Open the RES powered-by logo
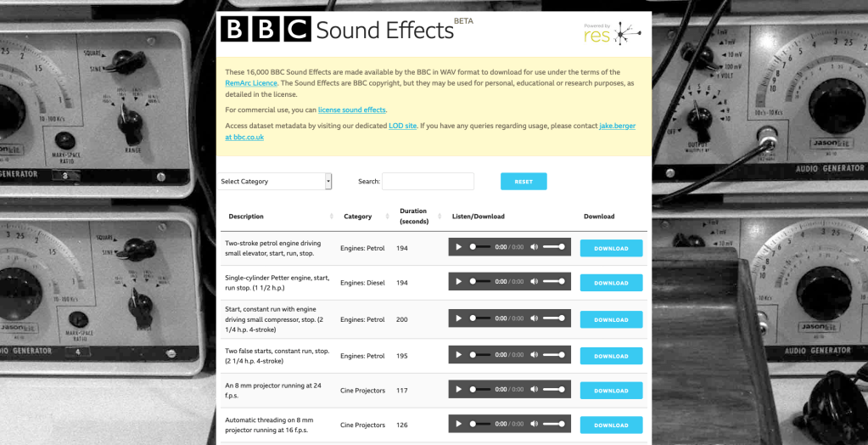 [x=612, y=33]
